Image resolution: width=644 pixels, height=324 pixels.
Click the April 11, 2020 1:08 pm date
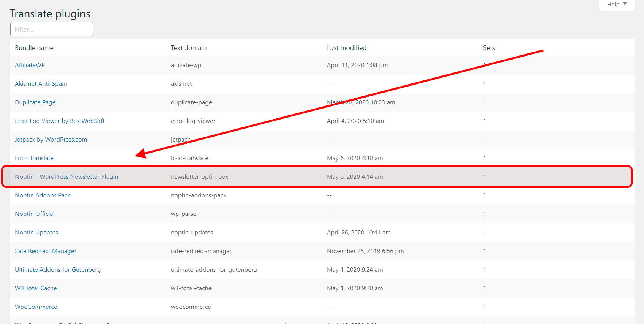[x=357, y=65]
